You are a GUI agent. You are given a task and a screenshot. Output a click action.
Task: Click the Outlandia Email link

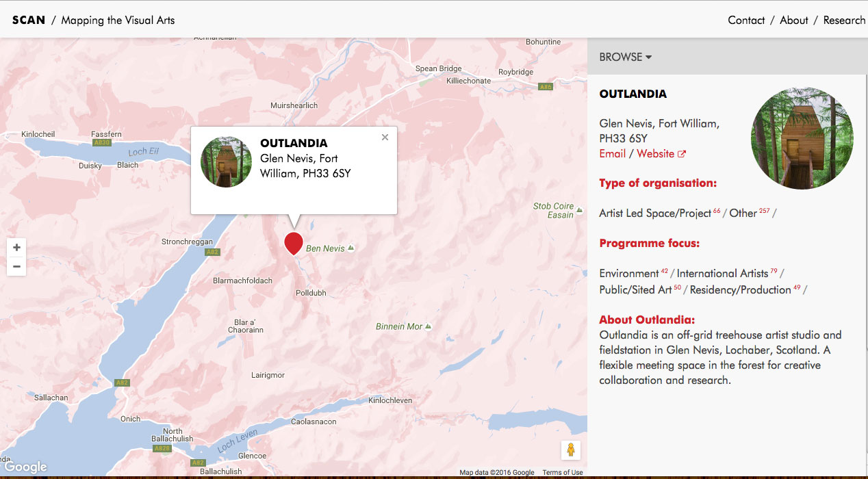[612, 153]
